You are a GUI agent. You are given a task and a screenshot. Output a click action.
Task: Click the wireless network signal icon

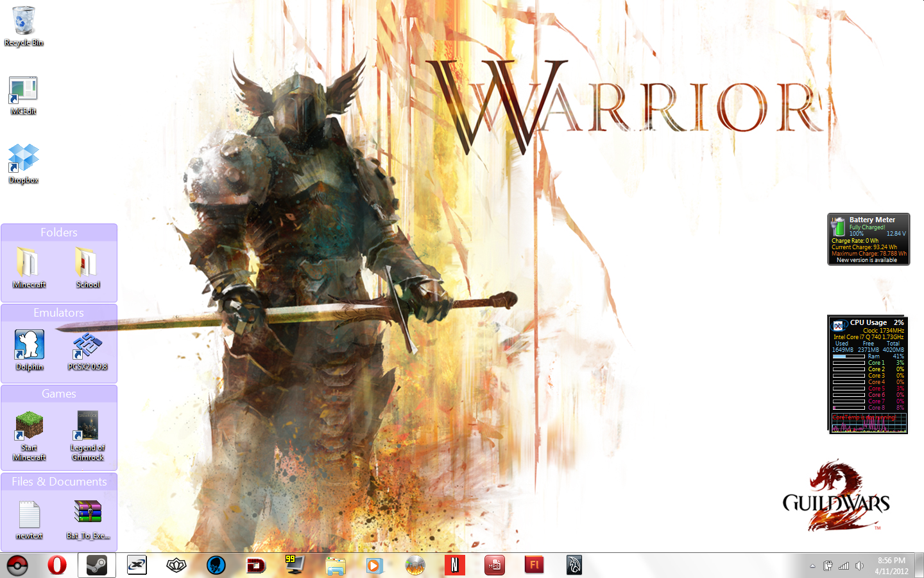pyautogui.click(x=844, y=566)
